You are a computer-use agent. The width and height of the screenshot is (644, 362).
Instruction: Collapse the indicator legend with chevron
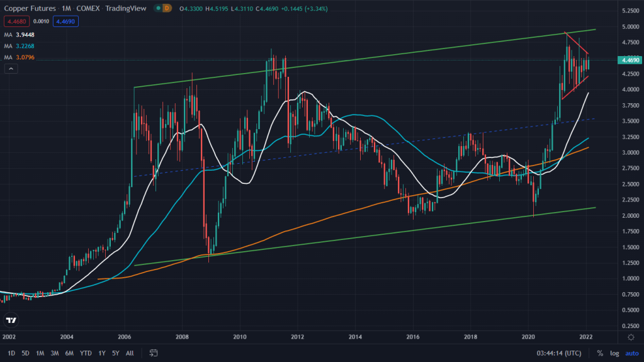[x=11, y=69]
